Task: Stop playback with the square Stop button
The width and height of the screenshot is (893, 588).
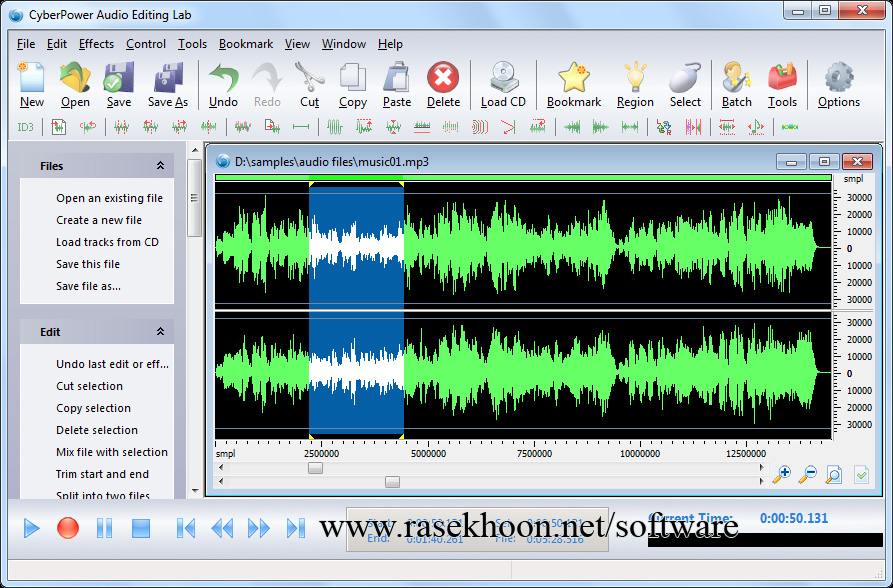Action: (x=141, y=528)
